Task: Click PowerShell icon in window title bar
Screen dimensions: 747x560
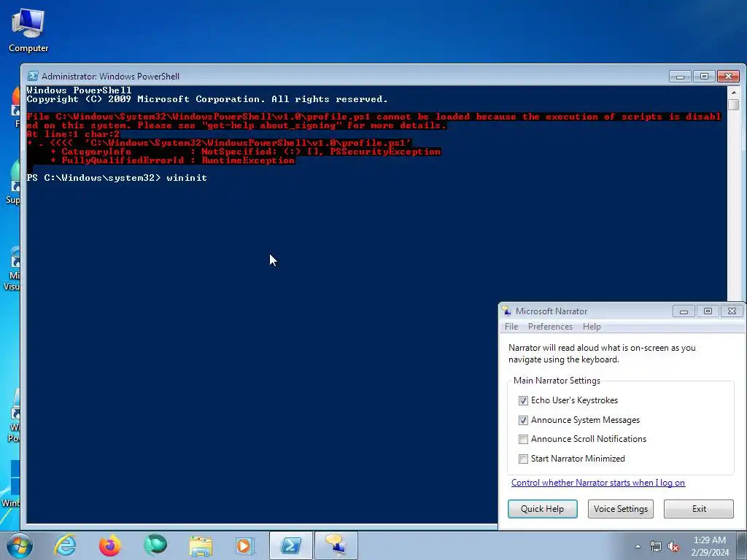Action: pos(32,76)
